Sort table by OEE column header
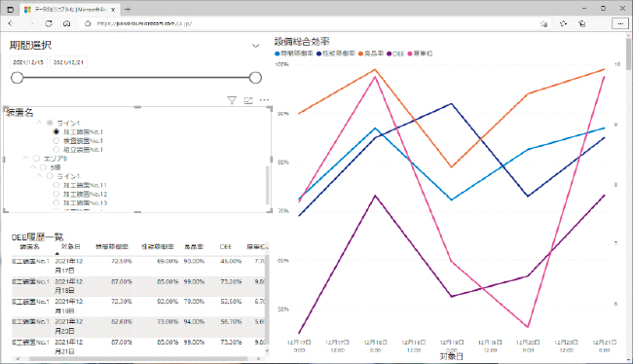633x364 pixels. 226,246
